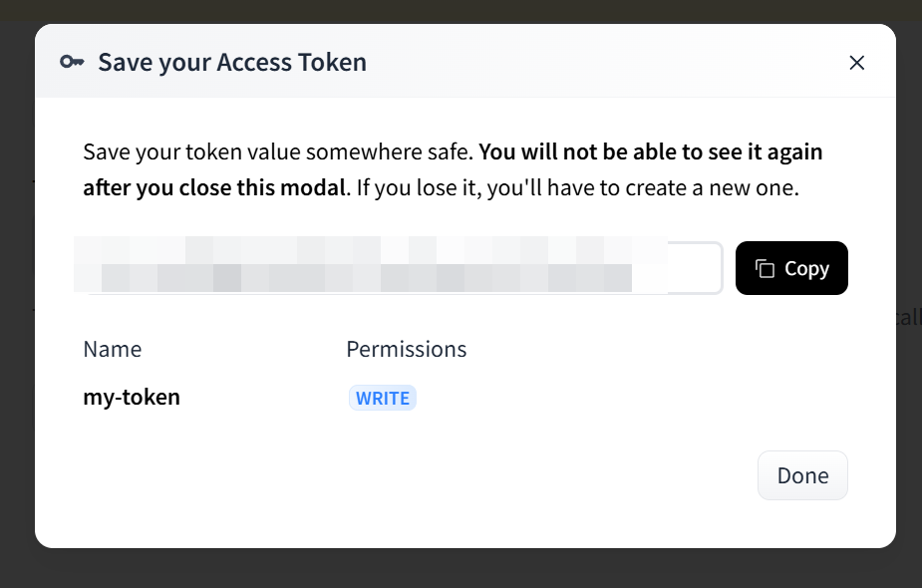Click the Done button

(802, 475)
